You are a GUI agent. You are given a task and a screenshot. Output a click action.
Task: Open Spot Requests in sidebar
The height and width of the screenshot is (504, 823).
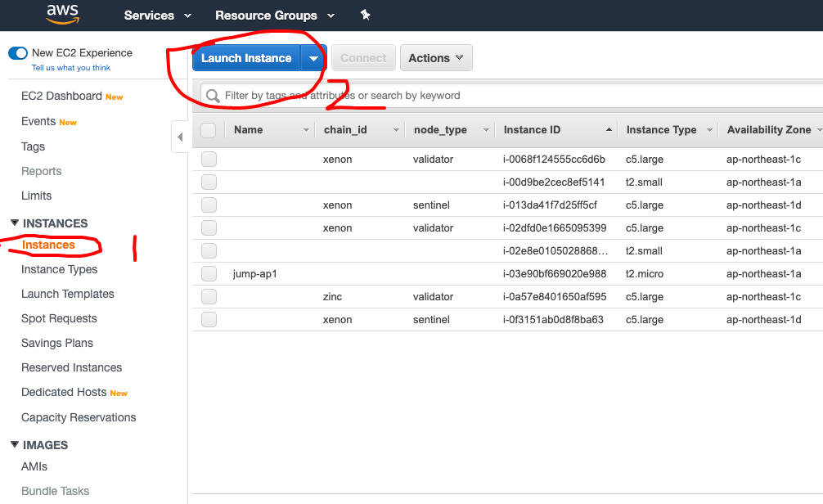pos(59,318)
